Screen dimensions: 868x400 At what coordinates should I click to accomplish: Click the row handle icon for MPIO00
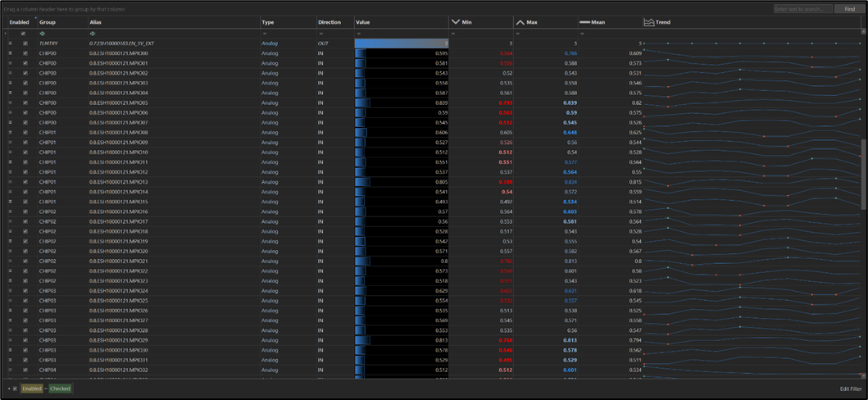pos(10,52)
